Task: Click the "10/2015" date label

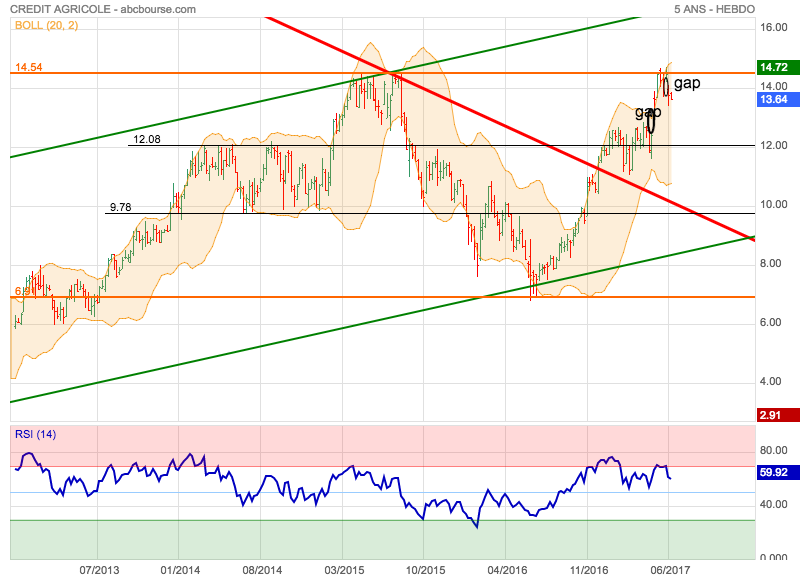Action: (x=426, y=570)
